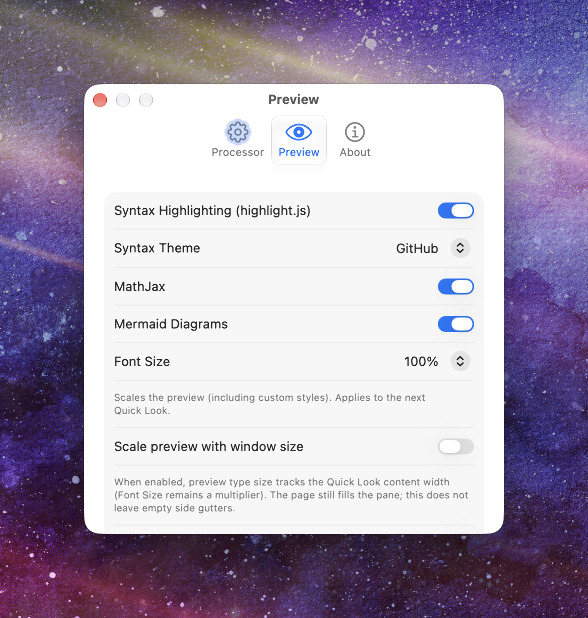Click the Syntax Theme label
The height and width of the screenshot is (618, 588).
coord(157,248)
